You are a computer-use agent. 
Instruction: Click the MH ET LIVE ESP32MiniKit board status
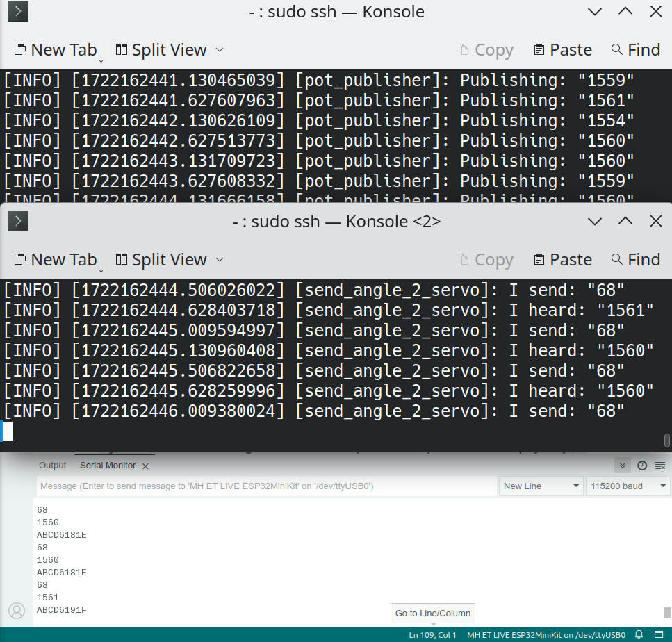pyautogui.click(x=546, y=635)
